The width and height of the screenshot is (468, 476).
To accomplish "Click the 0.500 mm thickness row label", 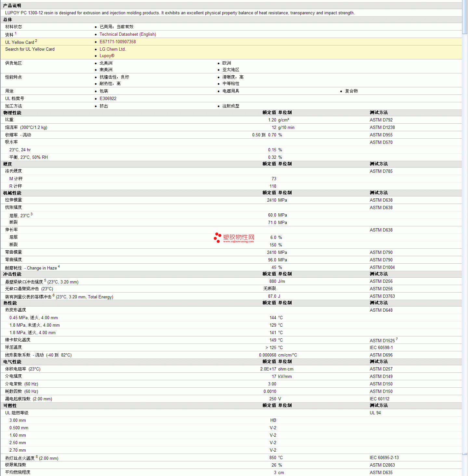I will [x=19, y=428].
